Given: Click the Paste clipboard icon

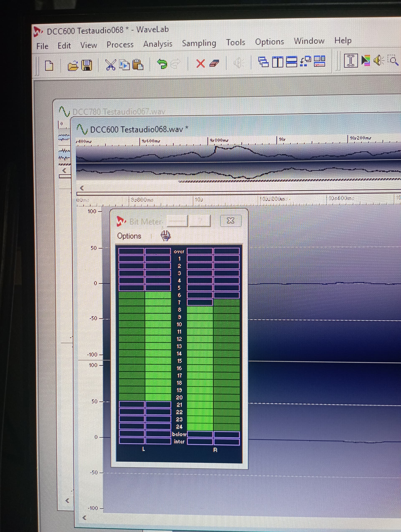Looking at the screenshot, I should tap(138, 64).
